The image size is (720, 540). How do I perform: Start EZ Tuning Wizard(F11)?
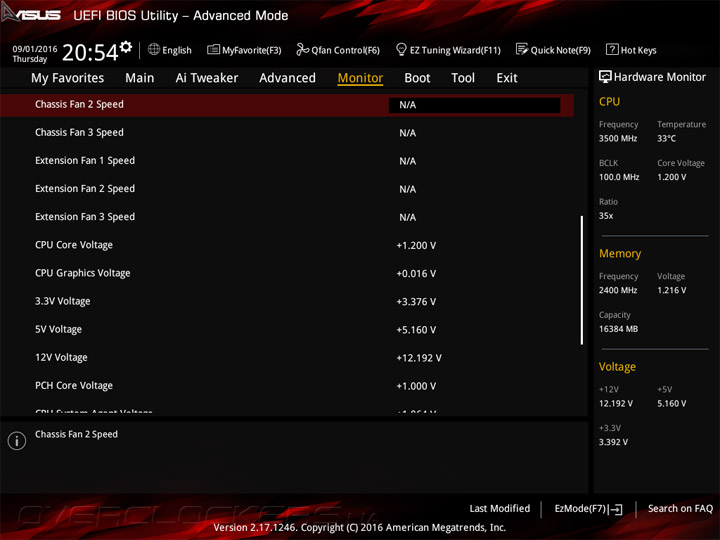[x=448, y=50]
